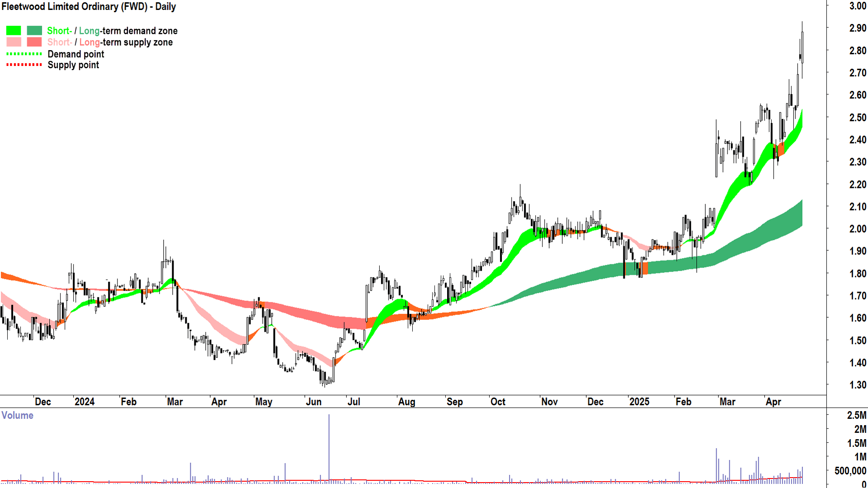Click the 3.00 price level on the price axis
This screenshot has width=868, height=488.
tap(857, 6)
